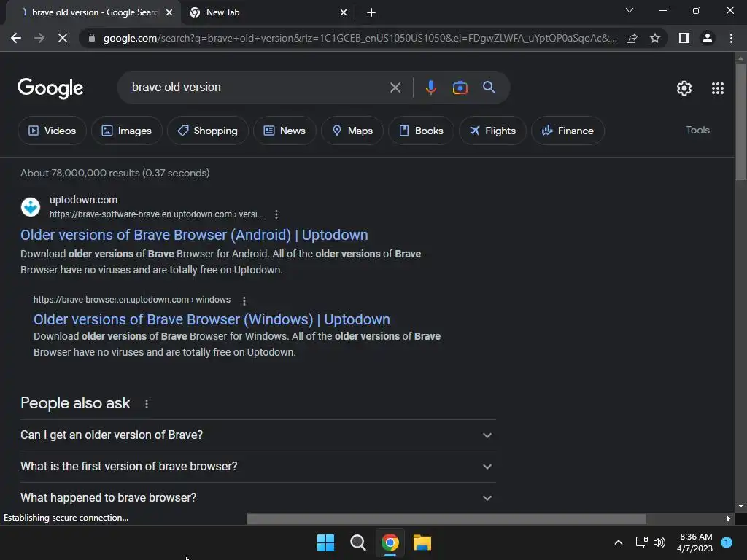Open the notification badge
Viewport: 747px width, 560px height.
click(727, 542)
